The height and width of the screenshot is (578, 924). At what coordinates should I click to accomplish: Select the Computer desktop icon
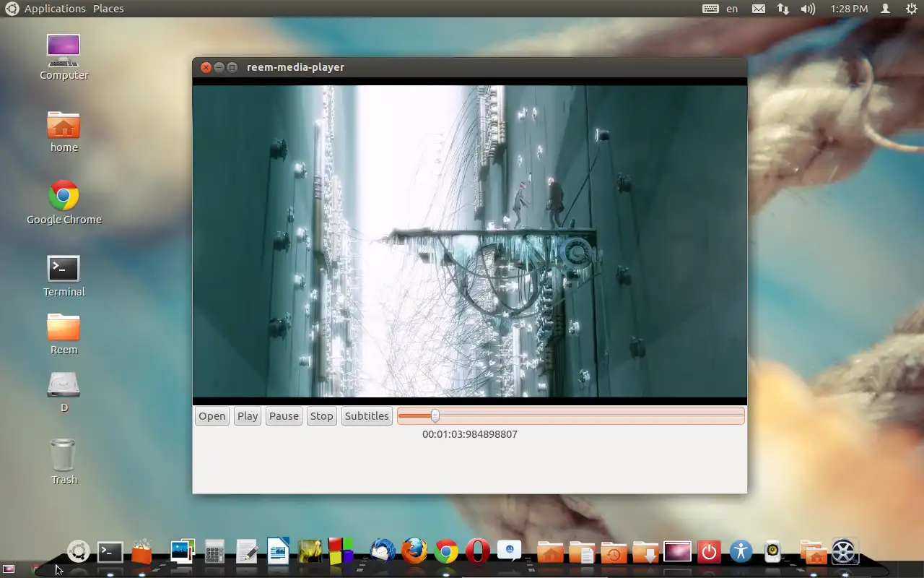tap(64, 57)
